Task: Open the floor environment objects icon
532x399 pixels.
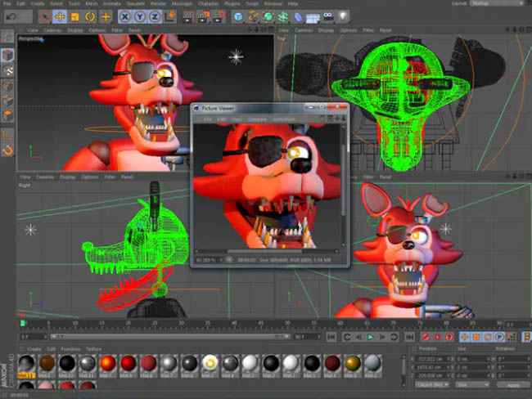Action: point(313,18)
